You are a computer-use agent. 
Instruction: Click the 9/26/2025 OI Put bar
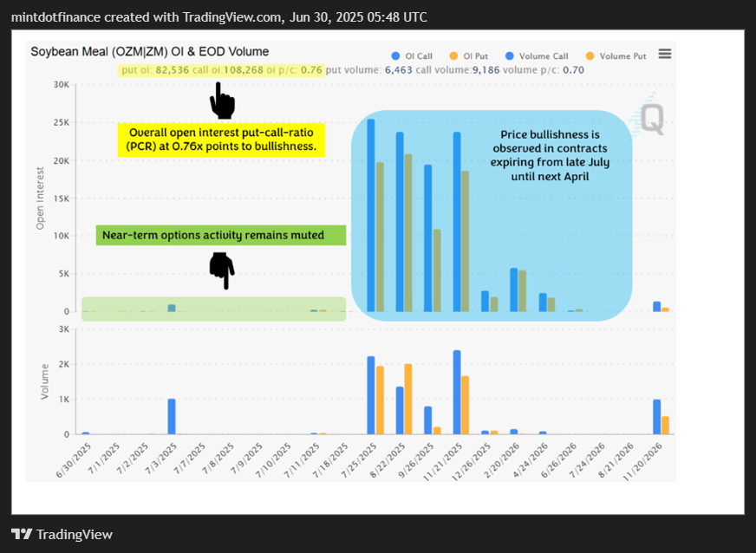coord(437,270)
